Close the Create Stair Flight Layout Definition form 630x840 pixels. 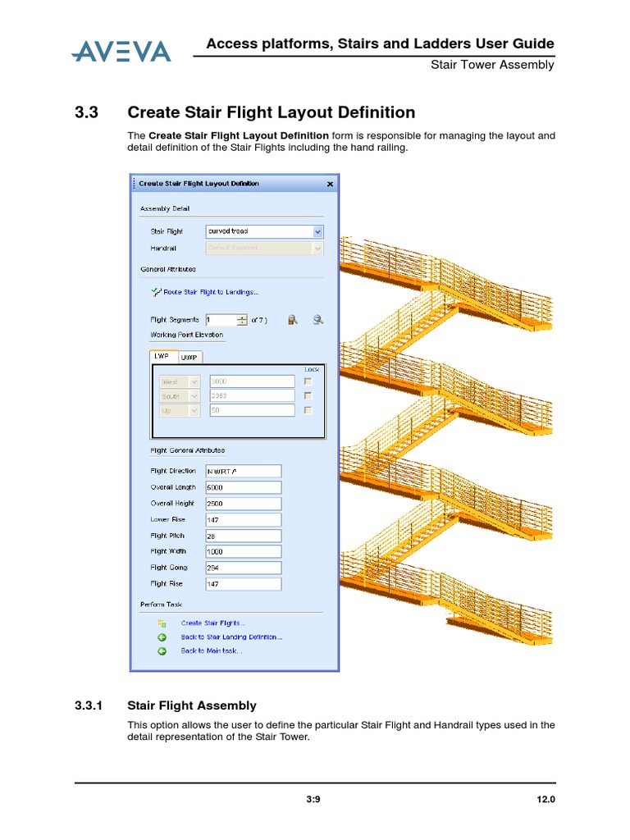[330, 184]
